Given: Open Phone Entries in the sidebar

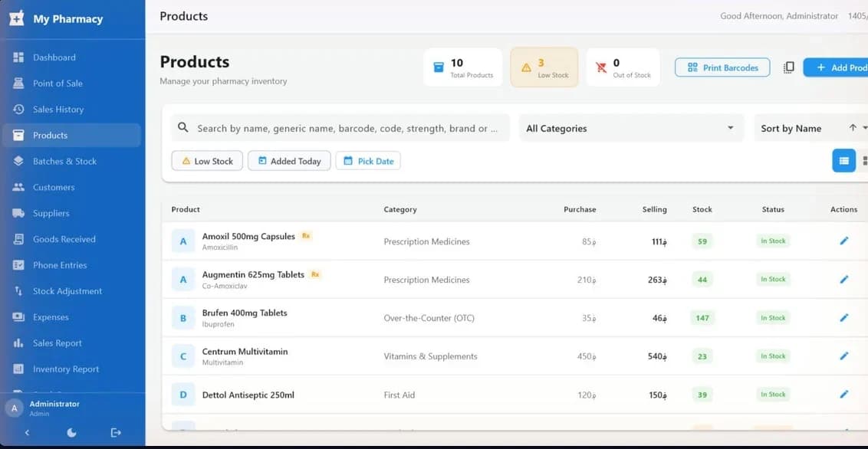Looking at the screenshot, I should 71,265.
